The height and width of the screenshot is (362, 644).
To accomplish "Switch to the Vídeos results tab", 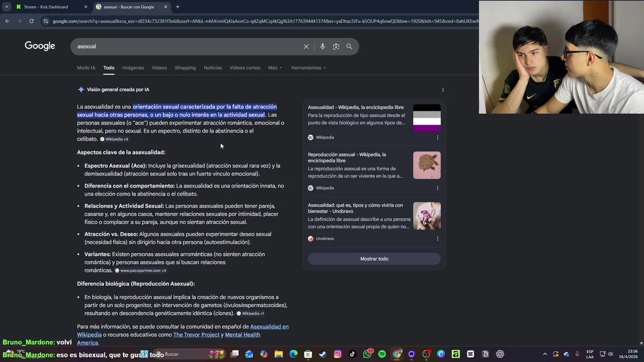I will (x=159, y=68).
